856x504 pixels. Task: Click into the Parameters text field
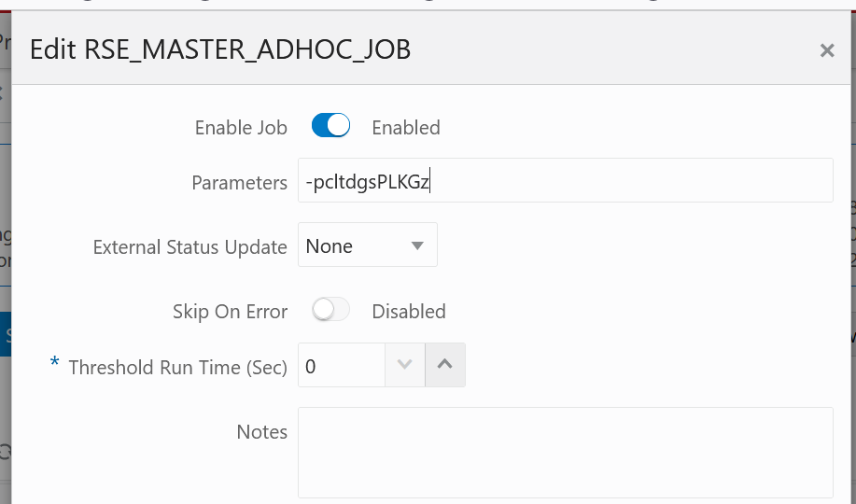(565, 180)
